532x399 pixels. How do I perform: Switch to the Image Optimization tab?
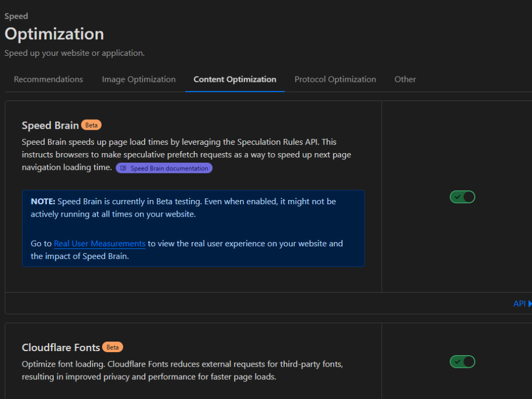[139, 79]
